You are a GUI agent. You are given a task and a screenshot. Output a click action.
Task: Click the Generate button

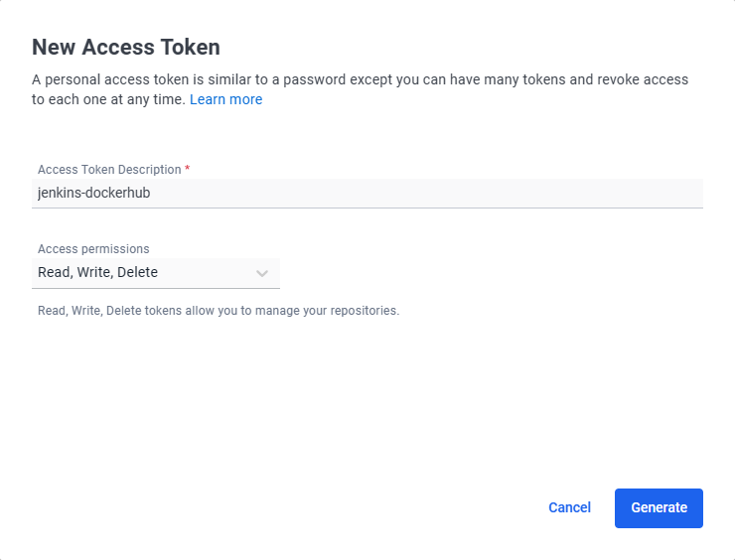tap(659, 508)
